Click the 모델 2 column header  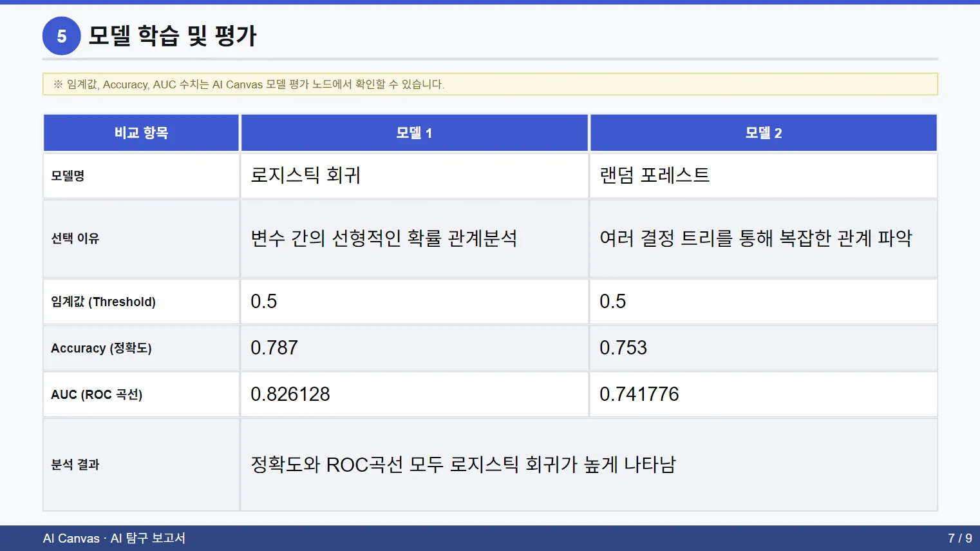[x=764, y=133]
